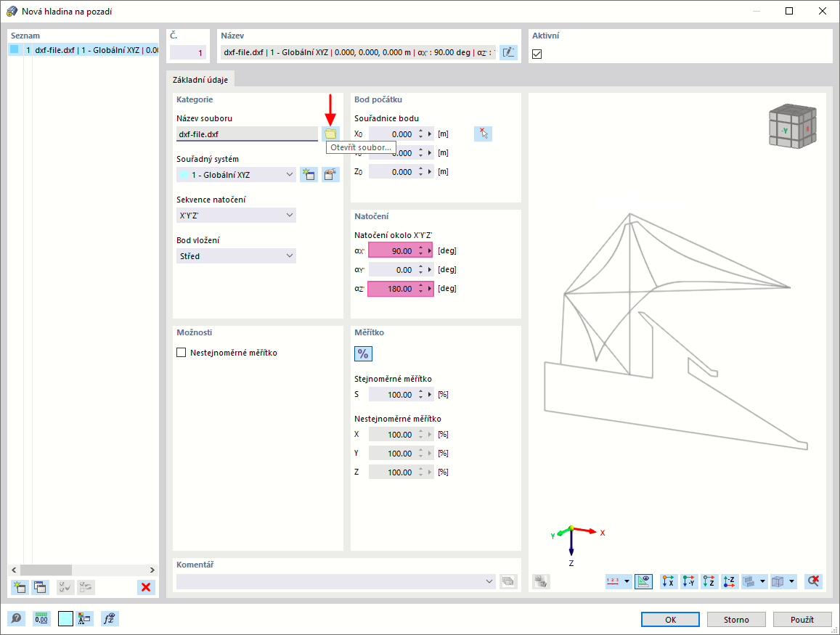This screenshot has width=840, height=635.
Task: Toggle the view visibility eye icon
Action: click(643, 581)
